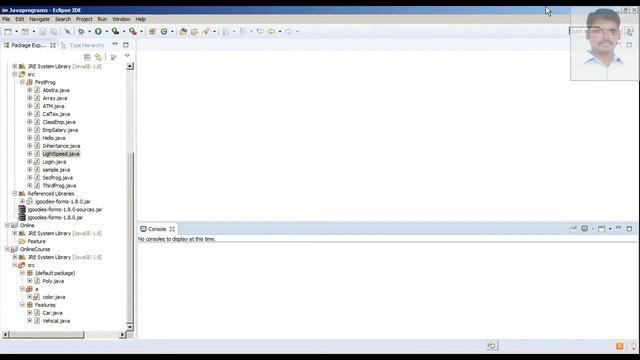Click the New Java Package icon
The height and width of the screenshot is (360, 640).
click(152, 31)
